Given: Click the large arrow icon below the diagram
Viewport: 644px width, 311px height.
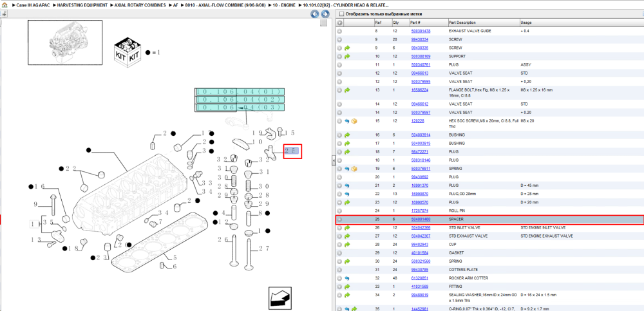Looking at the screenshot, I should click(x=279, y=297).
